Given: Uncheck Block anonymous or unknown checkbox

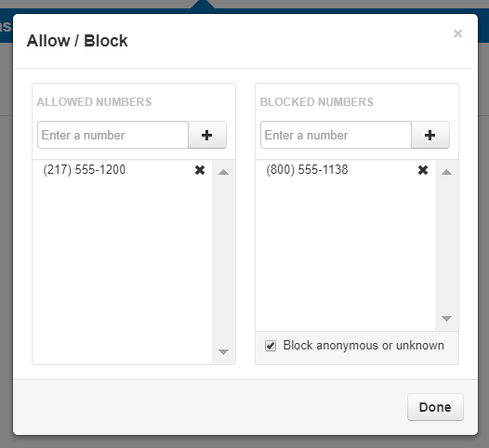Looking at the screenshot, I should click(x=271, y=346).
